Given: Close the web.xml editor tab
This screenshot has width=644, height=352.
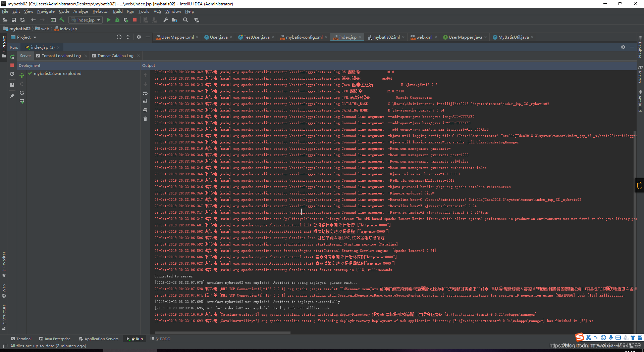Looking at the screenshot, I should click(436, 37).
